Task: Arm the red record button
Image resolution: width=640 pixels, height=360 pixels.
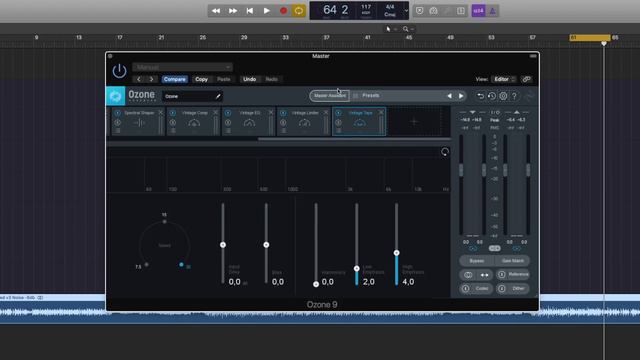Action: tap(283, 11)
